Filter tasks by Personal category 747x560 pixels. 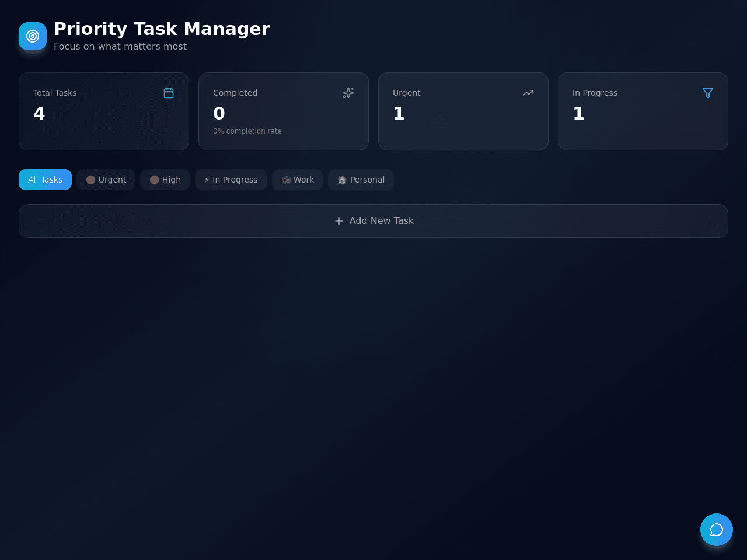coord(361,180)
